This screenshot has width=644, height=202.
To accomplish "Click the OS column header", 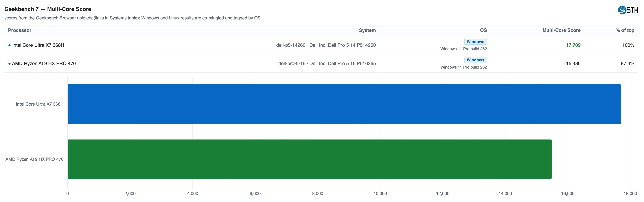I will pos(483,30).
